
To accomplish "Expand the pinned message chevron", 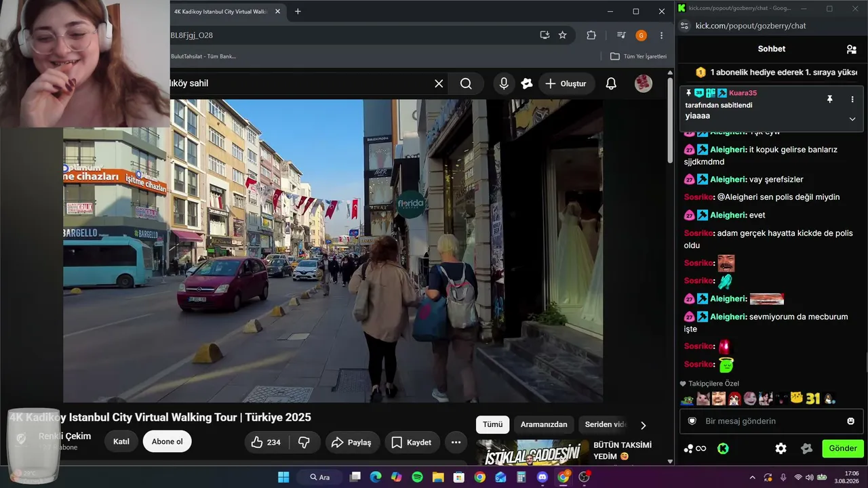I will pos(852,119).
